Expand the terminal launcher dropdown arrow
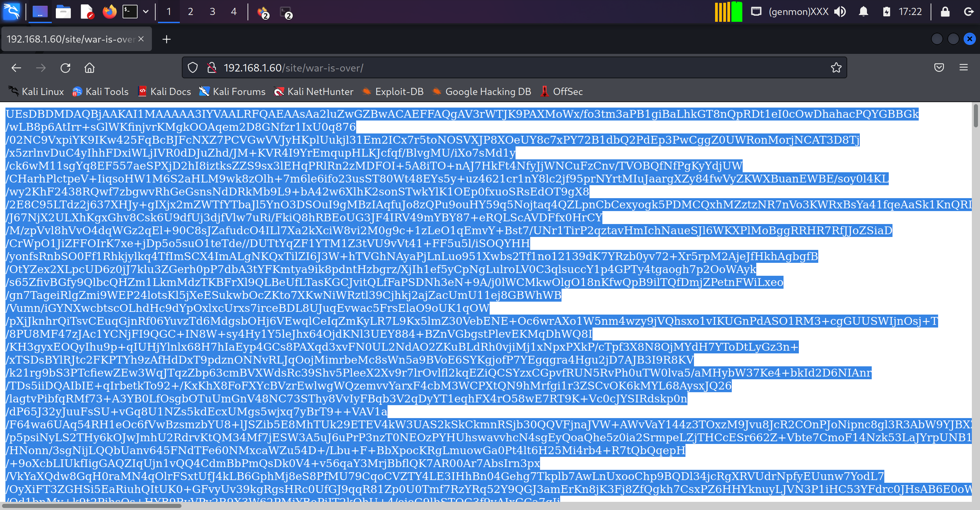This screenshot has width=980, height=510. coord(146,12)
